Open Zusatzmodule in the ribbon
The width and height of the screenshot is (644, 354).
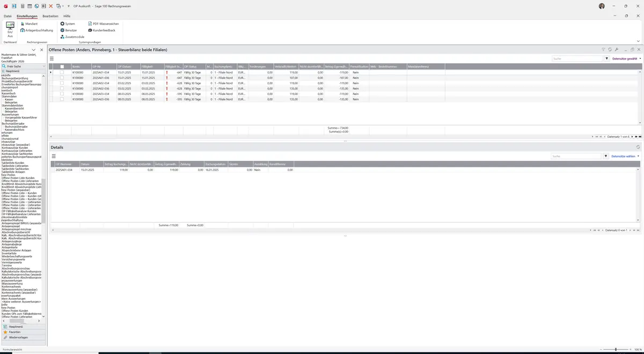click(x=72, y=37)
